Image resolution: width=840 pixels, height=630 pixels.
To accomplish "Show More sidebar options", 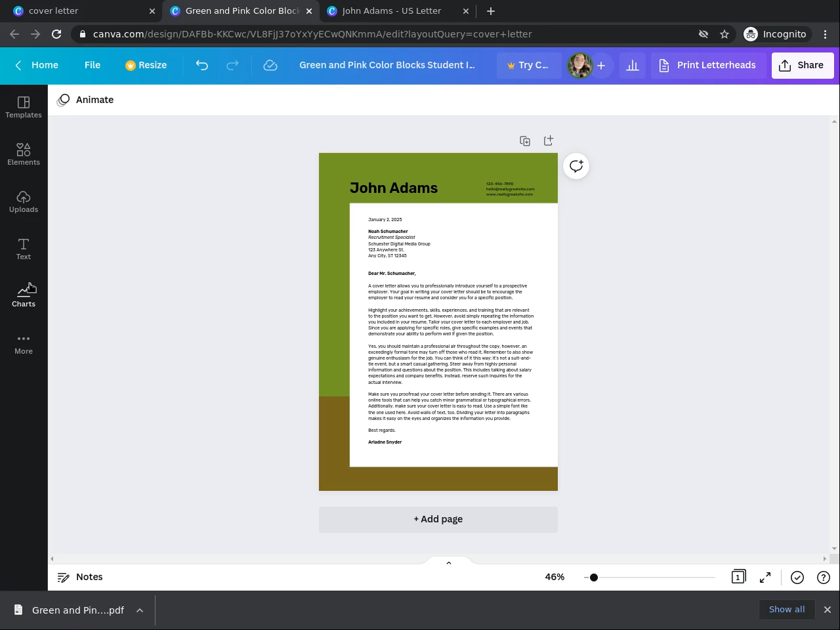I will [x=24, y=343].
